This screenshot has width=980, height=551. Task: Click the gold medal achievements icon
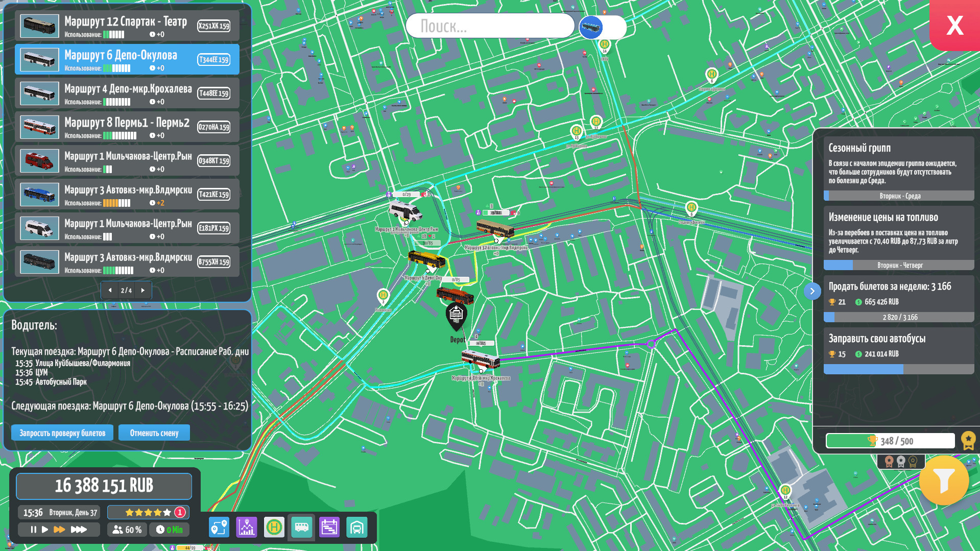point(968,440)
